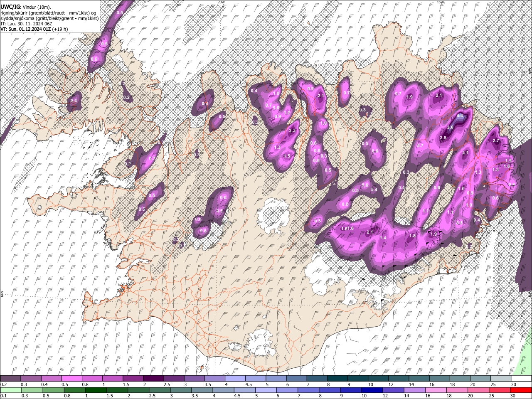Select the light lavender snow legend swatch 4–4.5
532x399 pixels.
(235, 378)
